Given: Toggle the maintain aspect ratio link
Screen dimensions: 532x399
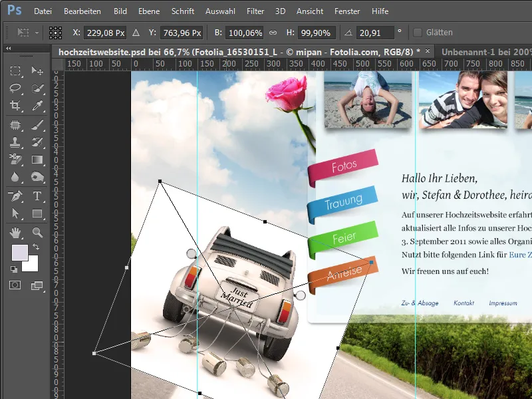Looking at the screenshot, I should coord(273,33).
